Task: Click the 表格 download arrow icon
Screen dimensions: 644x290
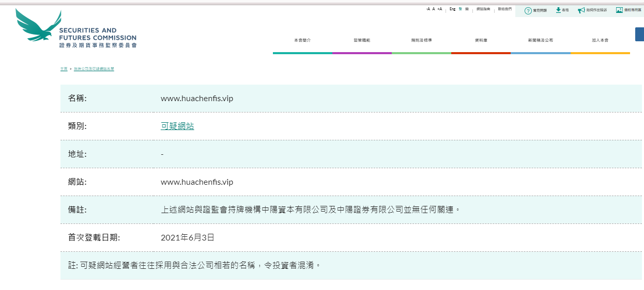Action: [558, 10]
